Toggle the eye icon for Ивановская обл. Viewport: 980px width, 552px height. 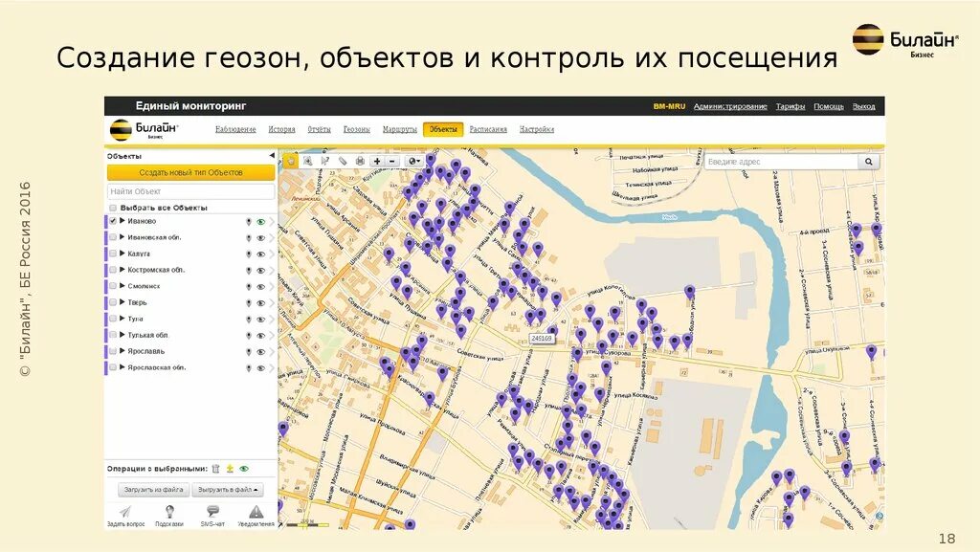(x=260, y=238)
